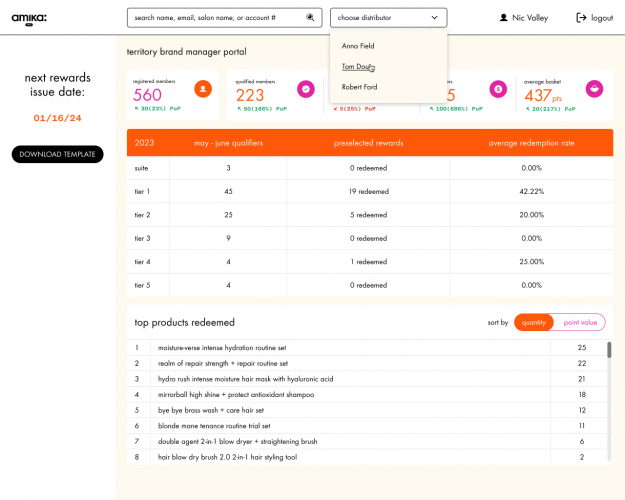625x500 pixels.
Task: Click 1 redeemed in tier 4 row
Action: point(368,262)
